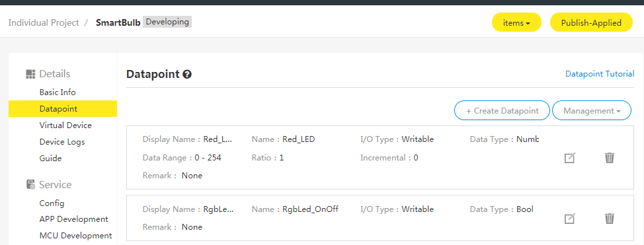This screenshot has width=644, height=245.
Task: Select Datapoint in the sidebar
Action: tap(62, 109)
